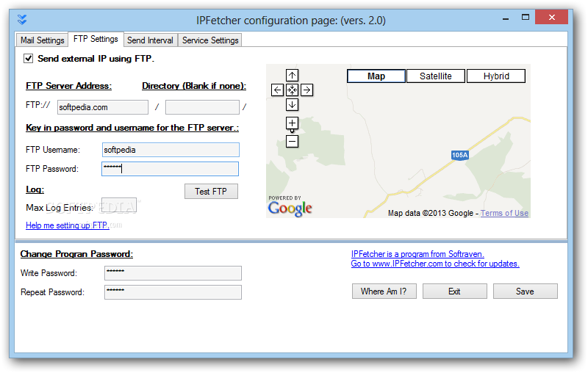Click the FTP Username field
Image resolution: width=588 pixels, height=373 pixels.
171,150
